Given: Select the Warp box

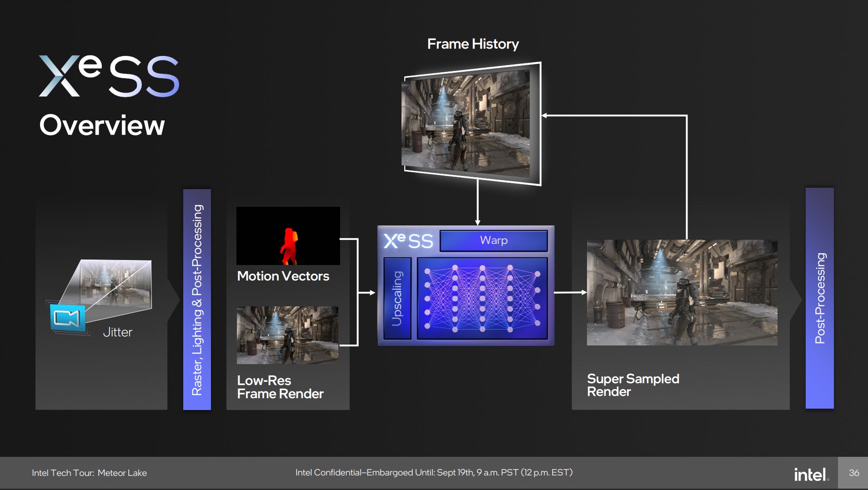Looking at the screenshot, I should pyautogui.click(x=493, y=240).
